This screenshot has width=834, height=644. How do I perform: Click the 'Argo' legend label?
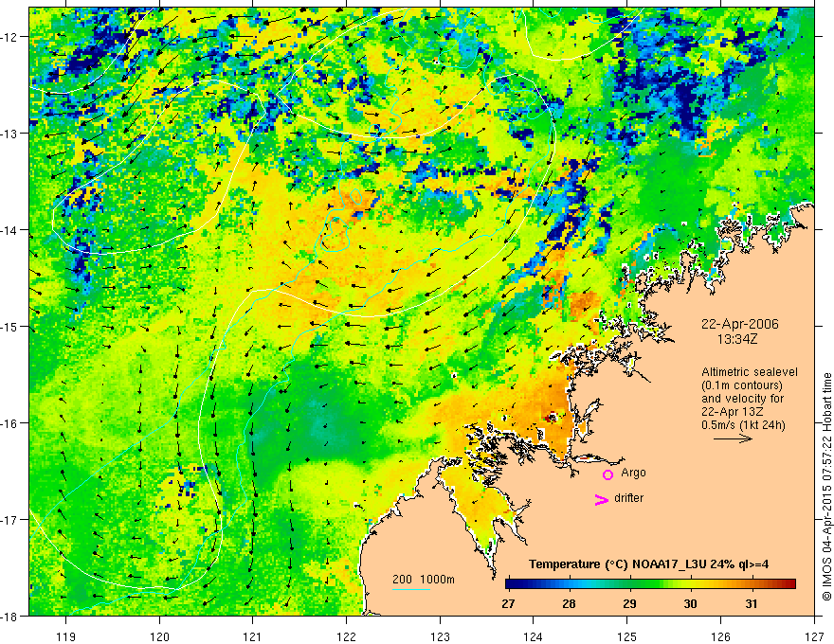(x=633, y=473)
